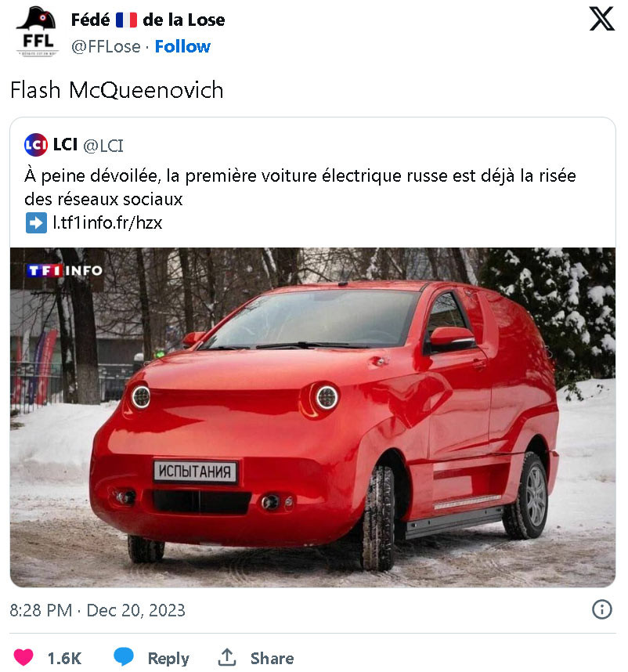Image resolution: width=628 pixels, height=672 pixels.
Task: Click the LCI account name
Action: tap(65, 144)
